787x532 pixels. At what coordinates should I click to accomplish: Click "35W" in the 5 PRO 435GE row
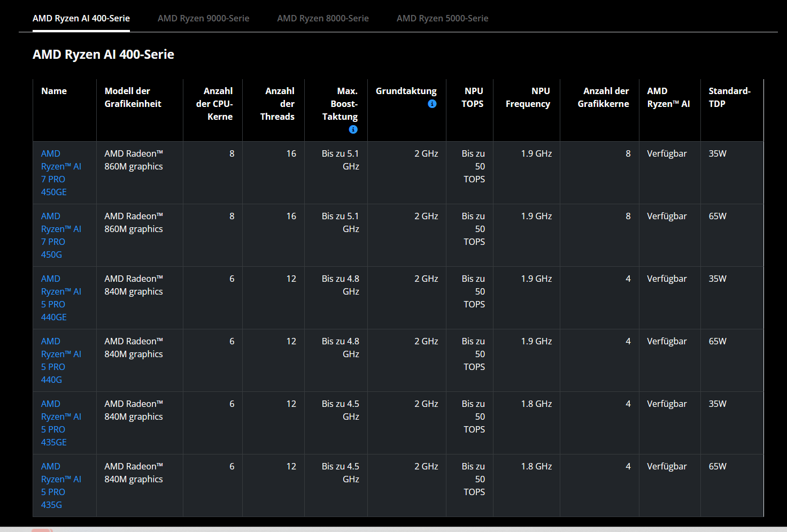pos(717,404)
